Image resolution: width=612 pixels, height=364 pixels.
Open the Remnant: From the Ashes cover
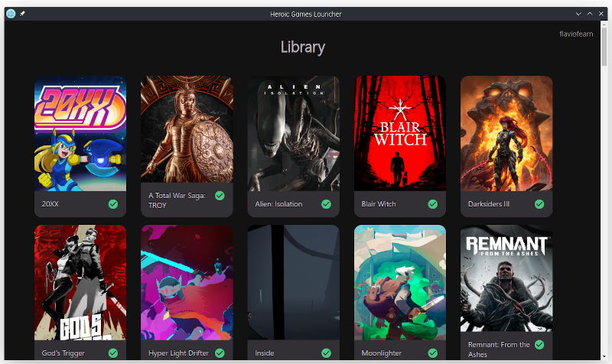tap(506, 278)
